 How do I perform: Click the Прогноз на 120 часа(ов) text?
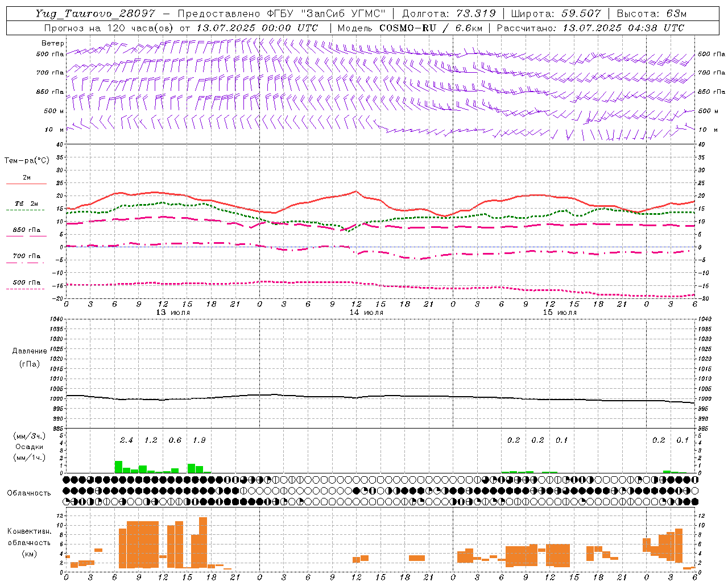110,28
